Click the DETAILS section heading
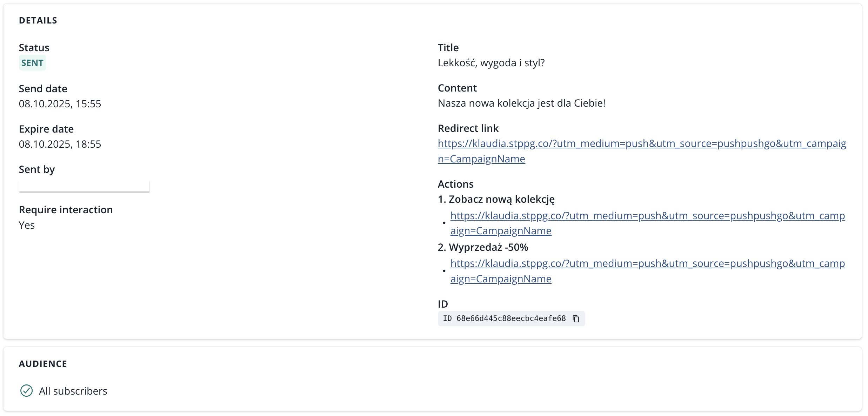The image size is (868, 416). (38, 20)
